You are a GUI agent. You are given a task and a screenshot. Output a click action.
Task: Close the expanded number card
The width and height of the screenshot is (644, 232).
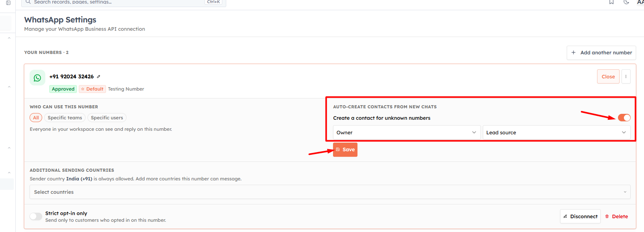pyautogui.click(x=608, y=76)
